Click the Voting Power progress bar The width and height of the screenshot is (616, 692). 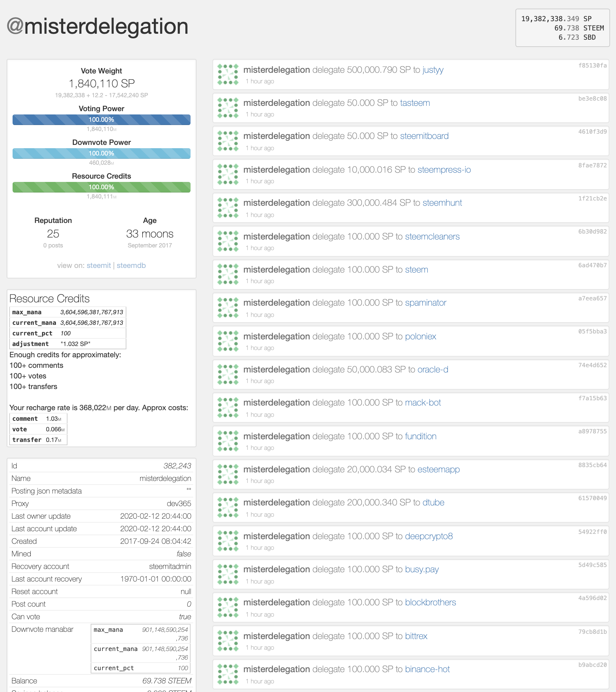point(102,119)
